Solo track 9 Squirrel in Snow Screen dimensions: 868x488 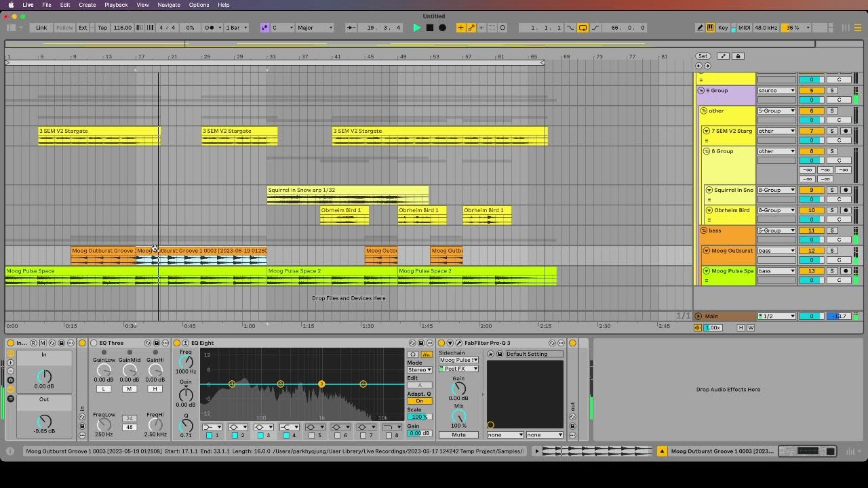pyautogui.click(x=832, y=190)
